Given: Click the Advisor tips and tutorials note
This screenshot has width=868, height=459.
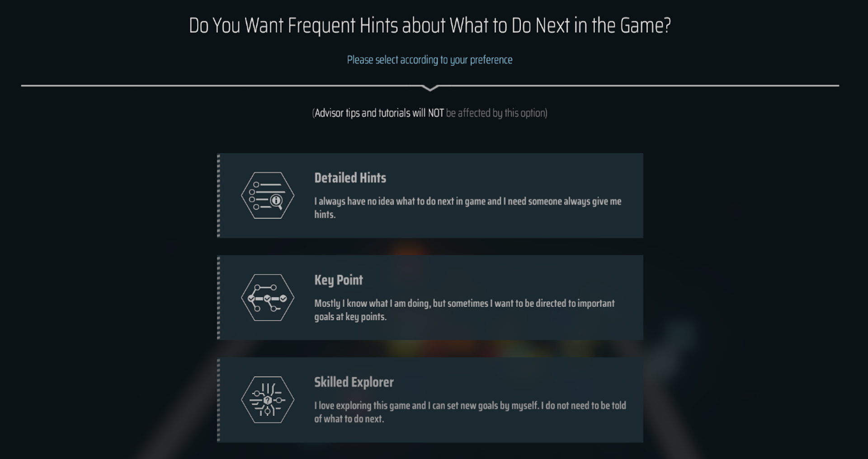Looking at the screenshot, I should pyautogui.click(x=430, y=113).
